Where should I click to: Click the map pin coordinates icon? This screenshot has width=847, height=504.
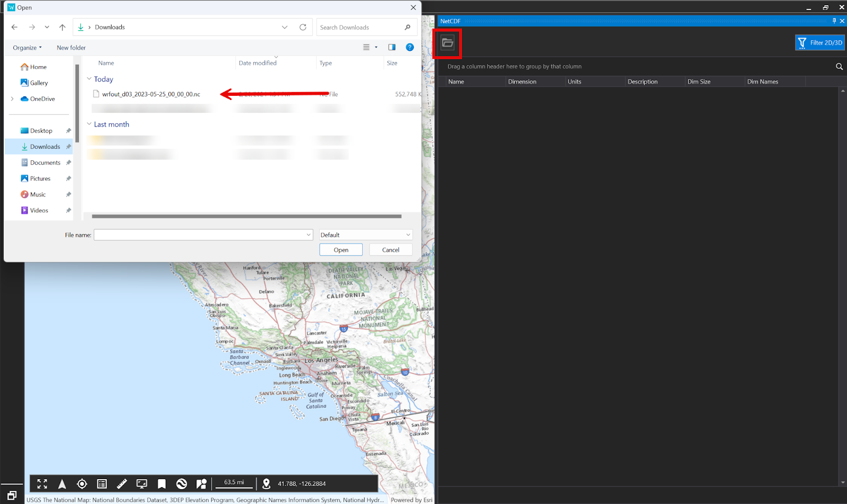[266, 484]
